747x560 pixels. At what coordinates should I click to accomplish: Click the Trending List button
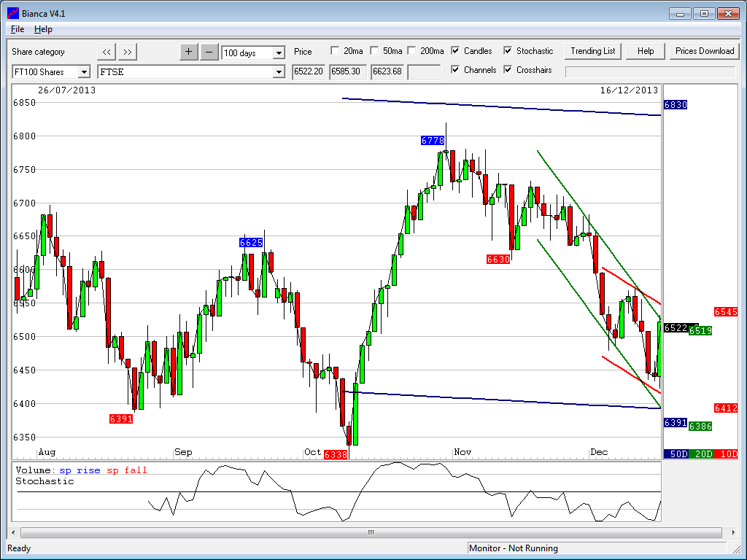(592, 51)
